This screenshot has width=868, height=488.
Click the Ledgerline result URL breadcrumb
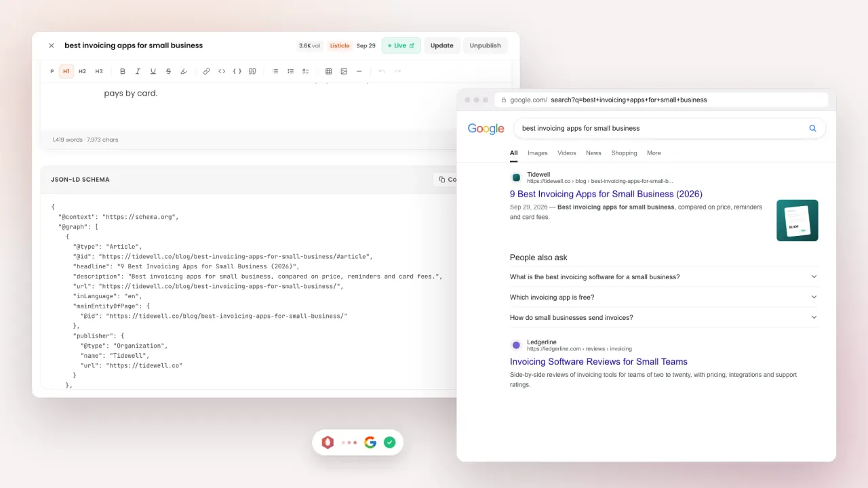point(579,349)
